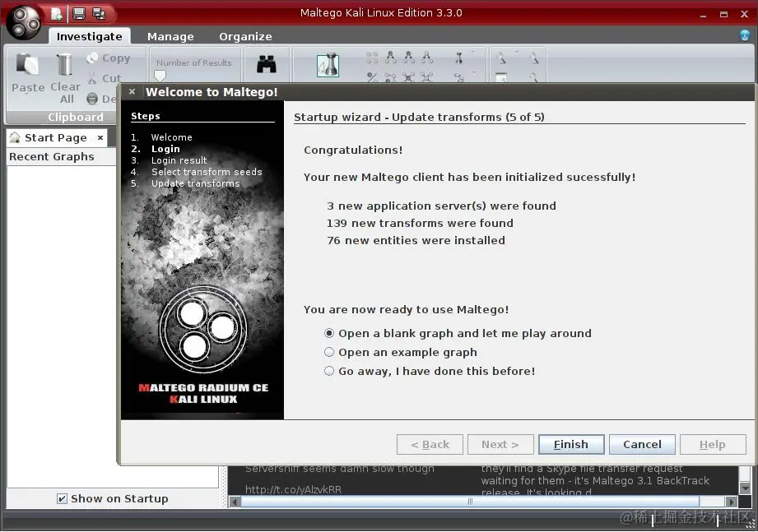
Task: Minimize the Maltego window
Action: pyautogui.click(x=703, y=15)
